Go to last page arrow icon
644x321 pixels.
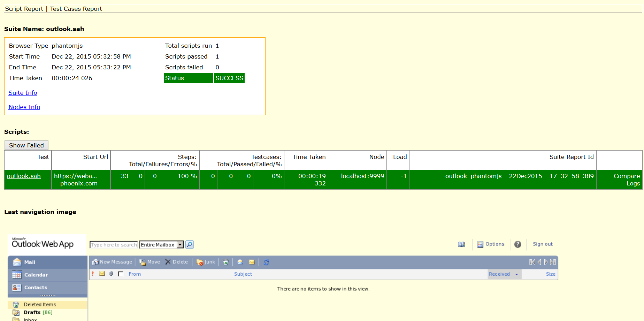(553, 262)
